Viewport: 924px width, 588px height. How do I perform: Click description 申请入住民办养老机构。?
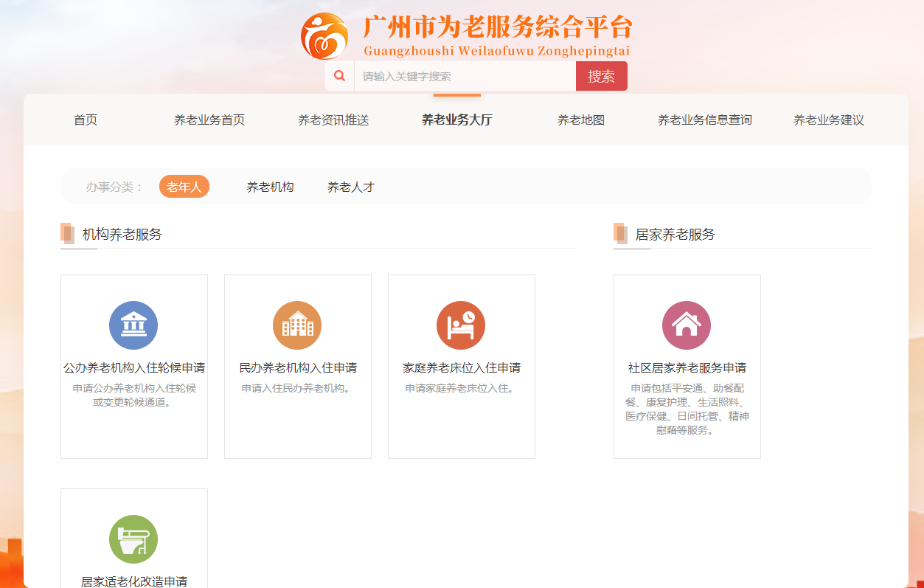(298, 388)
